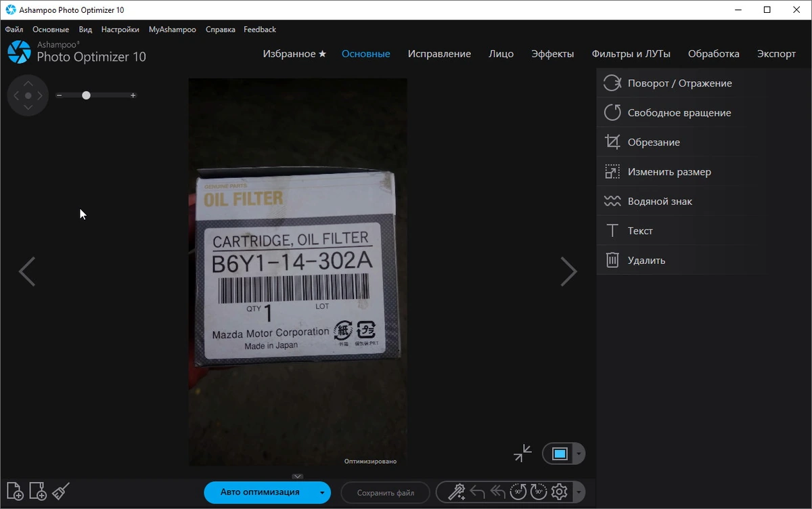Click the Авто оптимизация button
The height and width of the screenshot is (509, 812).
click(x=260, y=493)
